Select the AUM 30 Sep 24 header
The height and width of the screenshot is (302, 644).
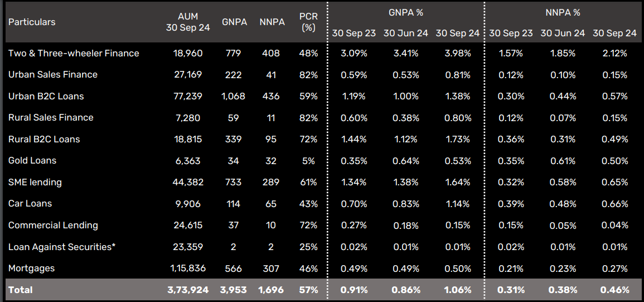[x=188, y=22]
